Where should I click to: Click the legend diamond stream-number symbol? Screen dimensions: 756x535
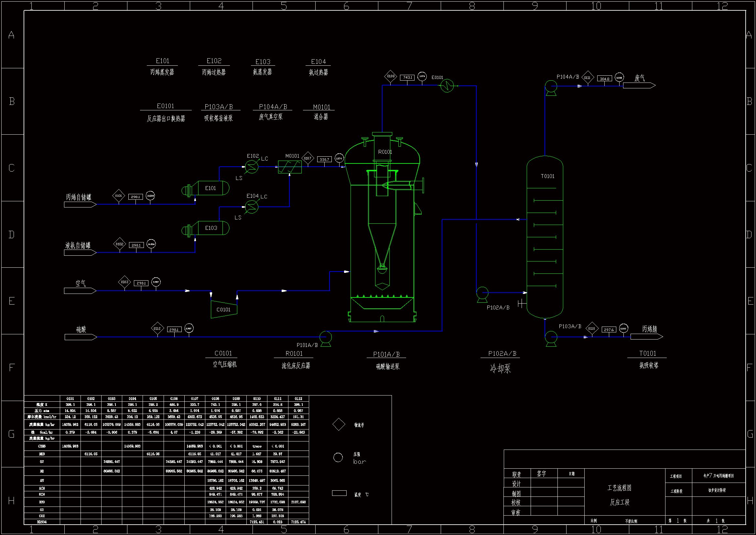click(339, 425)
